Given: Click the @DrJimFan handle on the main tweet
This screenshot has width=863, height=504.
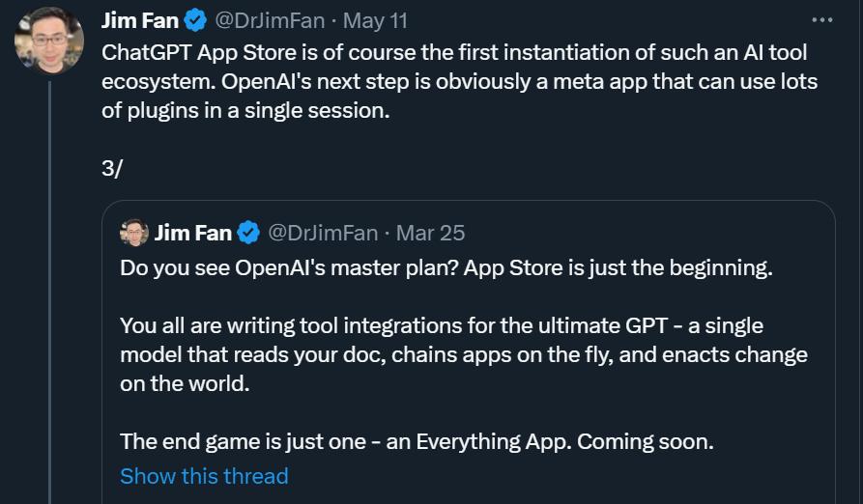Looking at the screenshot, I should pyautogui.click(x=266, y=20).
